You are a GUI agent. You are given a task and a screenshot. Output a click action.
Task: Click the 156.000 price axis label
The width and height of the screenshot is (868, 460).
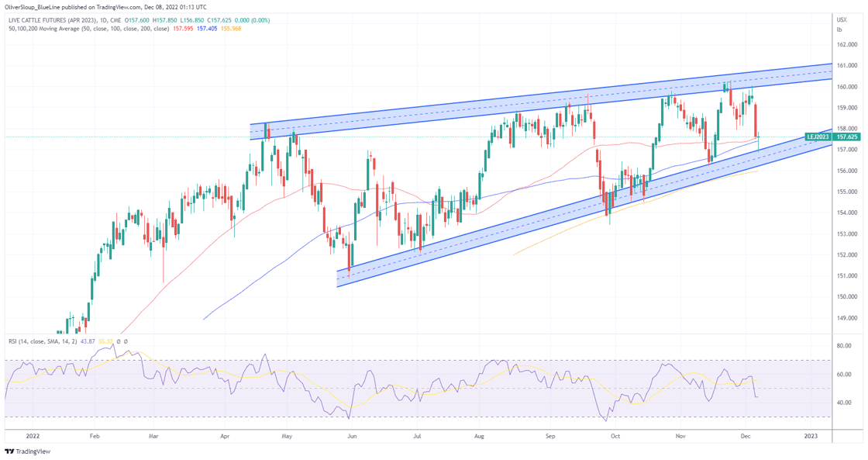point(847,171)
